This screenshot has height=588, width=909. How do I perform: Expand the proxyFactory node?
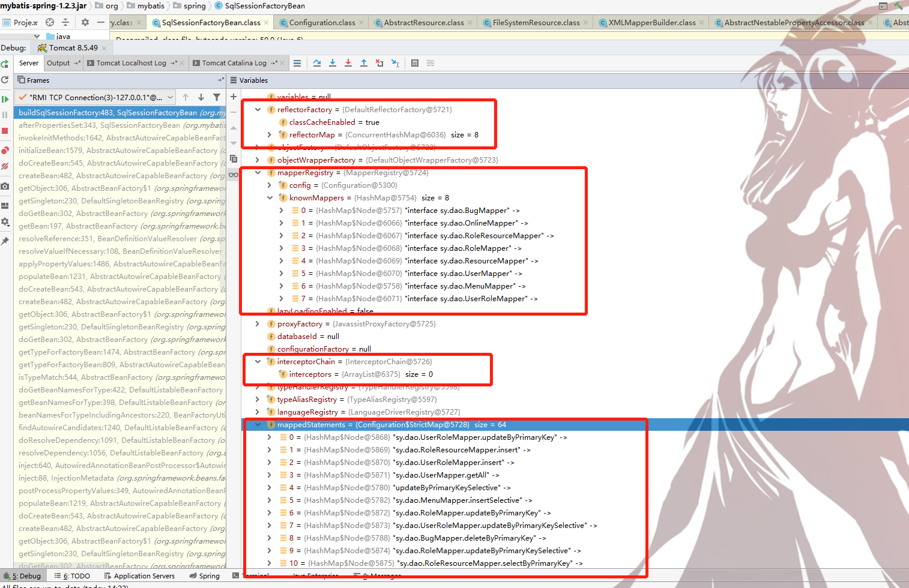point(258,324)
